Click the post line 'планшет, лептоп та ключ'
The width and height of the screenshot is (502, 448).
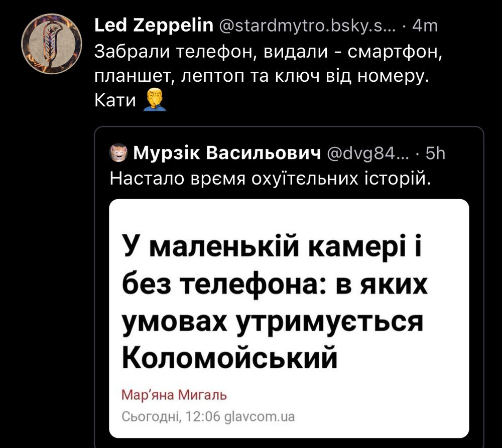tap(261, 76)
